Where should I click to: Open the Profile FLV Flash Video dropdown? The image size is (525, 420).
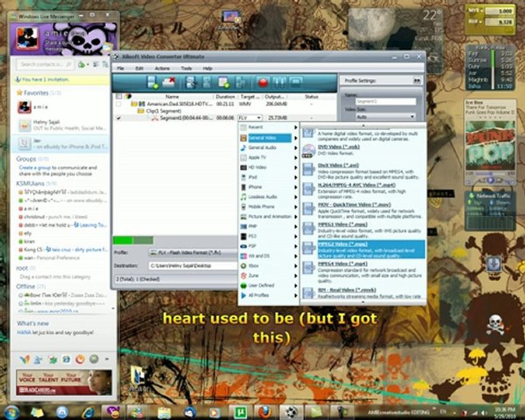(x=192, y=253)
